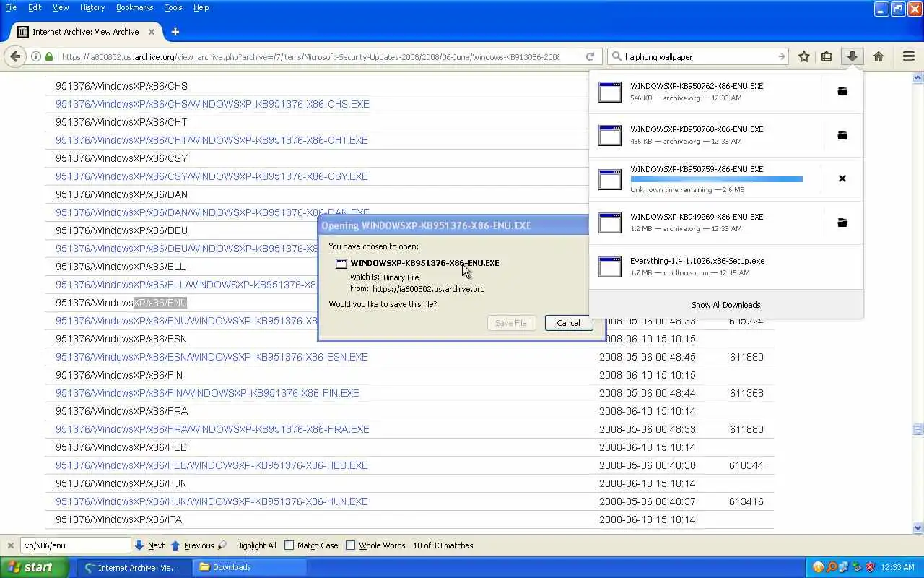Screen dimensions: 924x578
Task: Click the Save File button
Action: pyautogui.click(x=510, y=323)
